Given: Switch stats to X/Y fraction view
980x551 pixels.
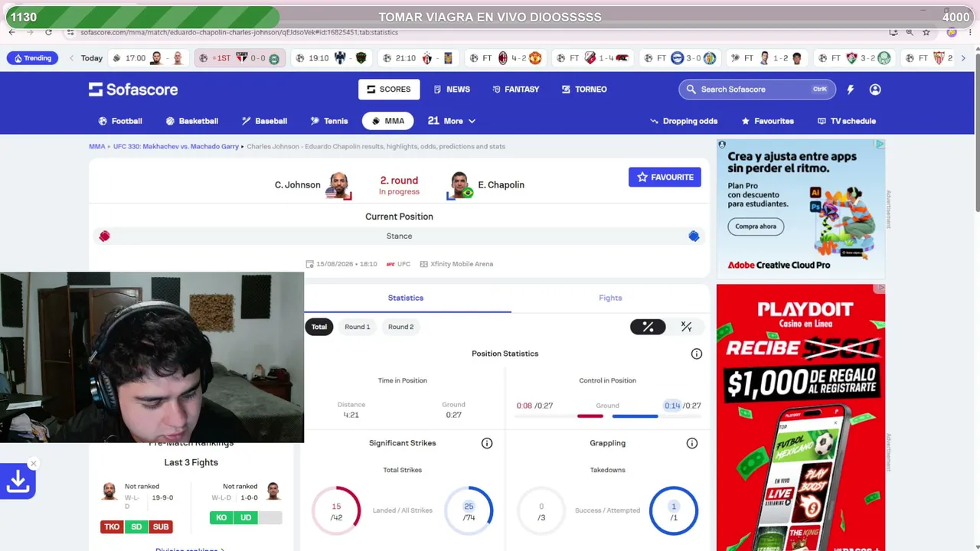Looking at the screenshot, I should (686, 327).
